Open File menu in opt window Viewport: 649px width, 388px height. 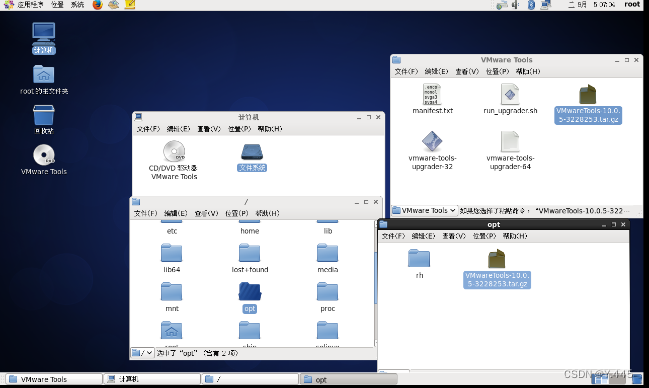point(393,236)
